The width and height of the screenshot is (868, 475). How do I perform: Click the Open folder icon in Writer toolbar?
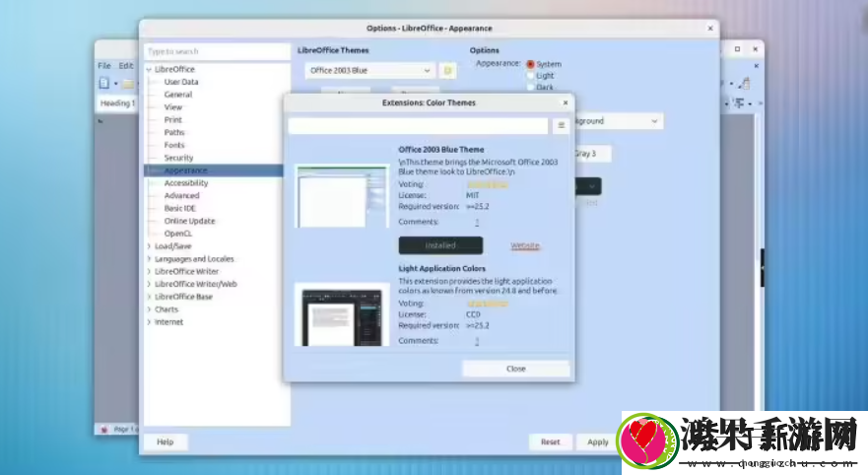(x=128, y=84)
